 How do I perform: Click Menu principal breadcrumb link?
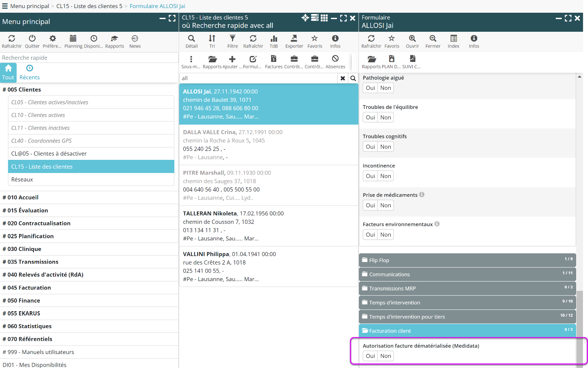click(30, 6)
